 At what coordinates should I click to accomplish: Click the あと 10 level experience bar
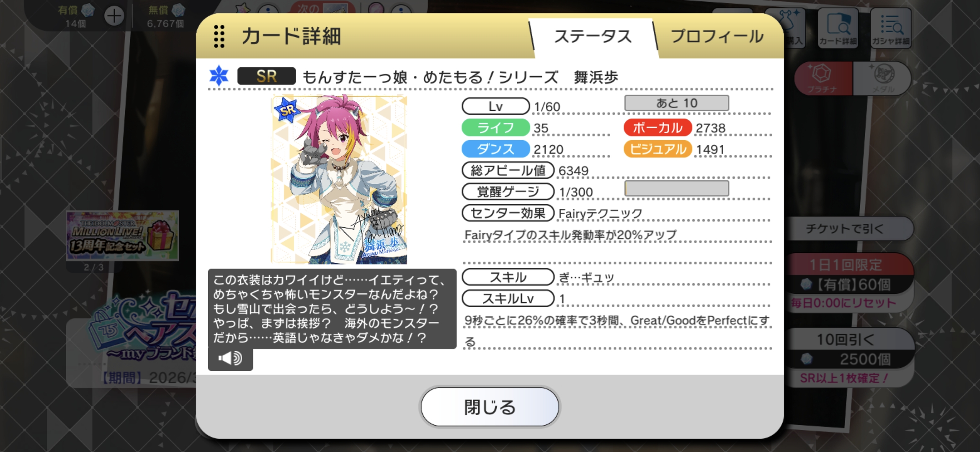[676, 103]
